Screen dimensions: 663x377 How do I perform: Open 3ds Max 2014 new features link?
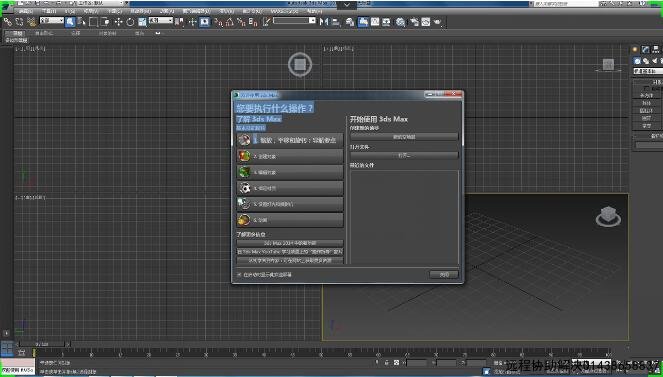(290, 243)
